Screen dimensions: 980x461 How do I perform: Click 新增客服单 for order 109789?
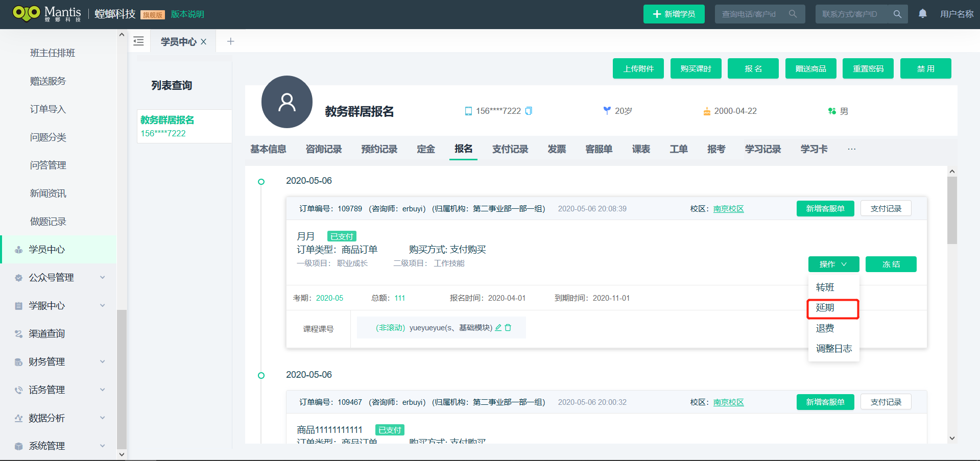[x=825, y=208]
